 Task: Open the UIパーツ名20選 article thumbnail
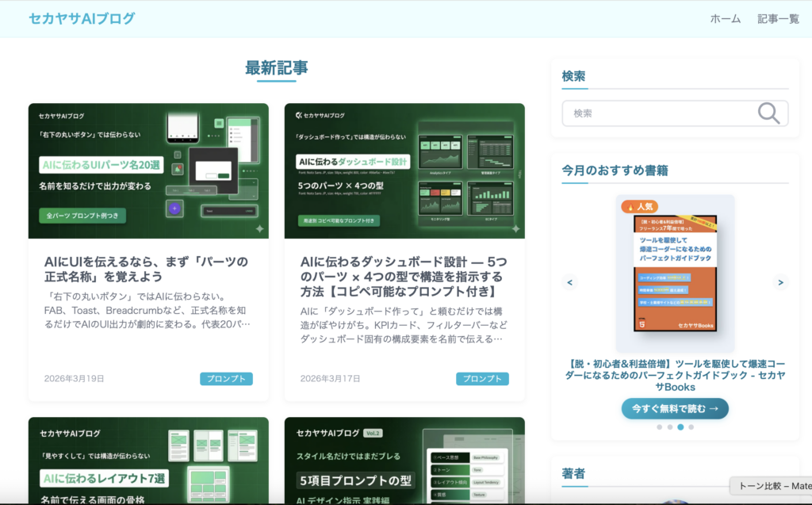pyautogui.click(x=148, y=170)
